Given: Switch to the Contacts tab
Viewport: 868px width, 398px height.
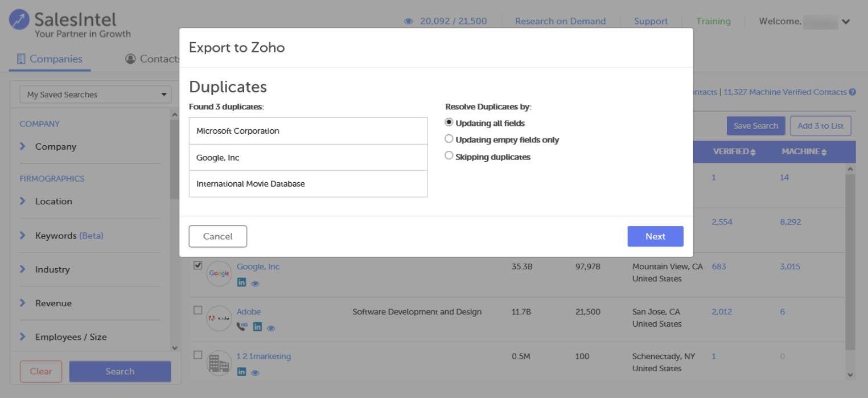Looking at the screenshot, I should [x=153, y=59].
